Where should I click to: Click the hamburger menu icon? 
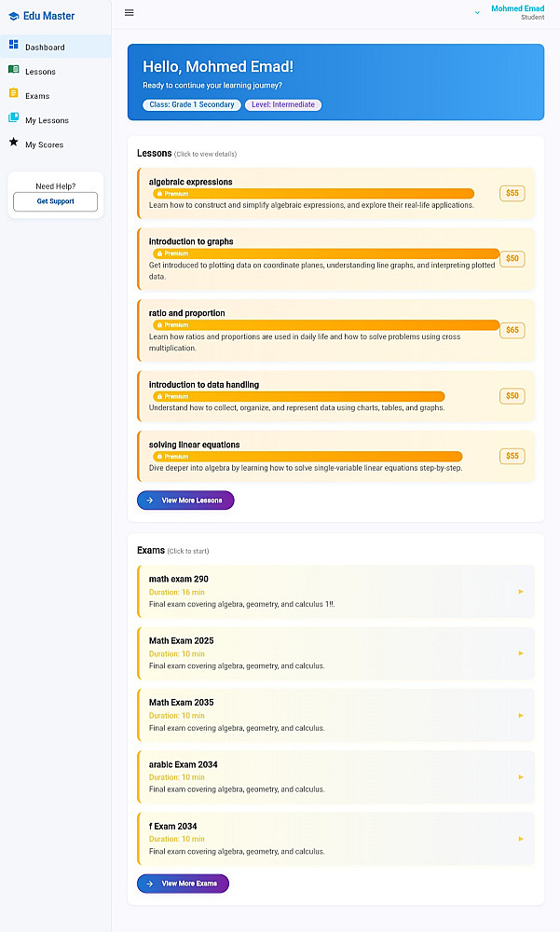pyautogui.click(x=129, y=13)
